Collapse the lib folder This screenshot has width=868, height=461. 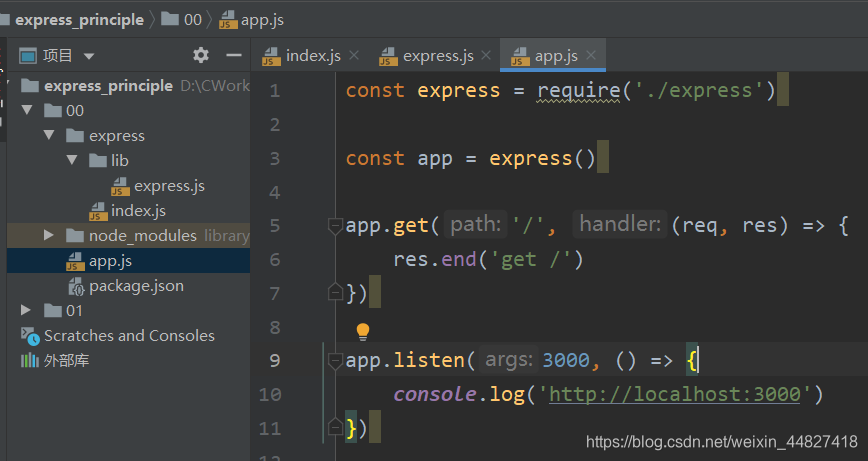pyautogui.click(x=71, y=160)
